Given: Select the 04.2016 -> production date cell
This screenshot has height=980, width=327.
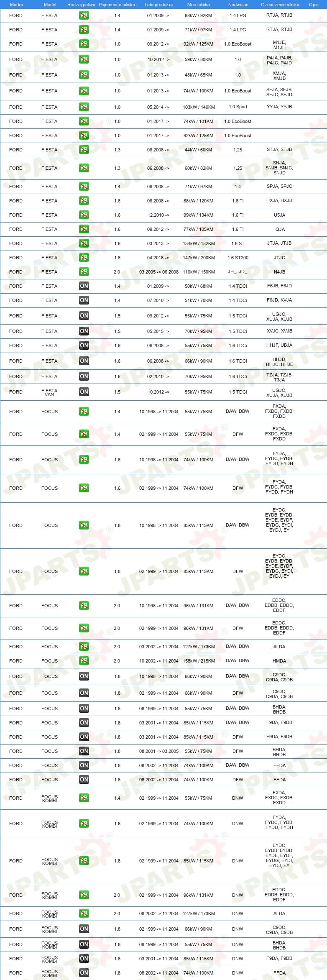Looking at the screenshot, I should click(158, 258).
